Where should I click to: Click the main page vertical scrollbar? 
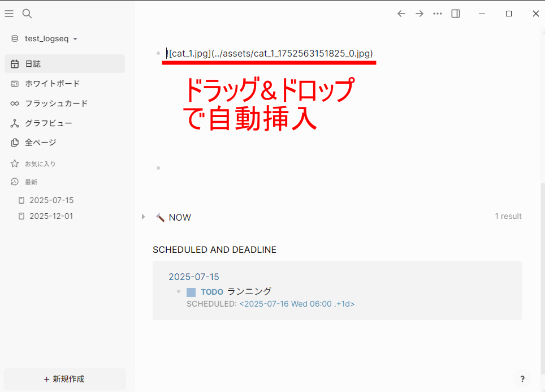point(543,278)
